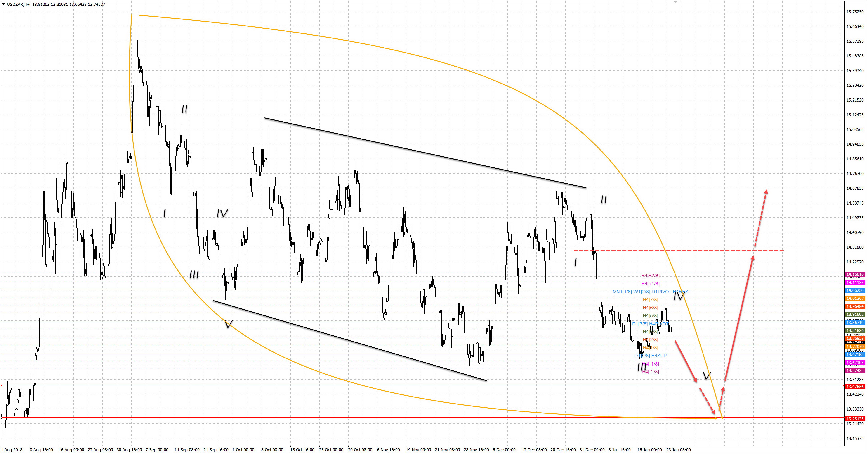
Task: Click the USDZAR,H4 symbol title text
Action: point(18,4)
